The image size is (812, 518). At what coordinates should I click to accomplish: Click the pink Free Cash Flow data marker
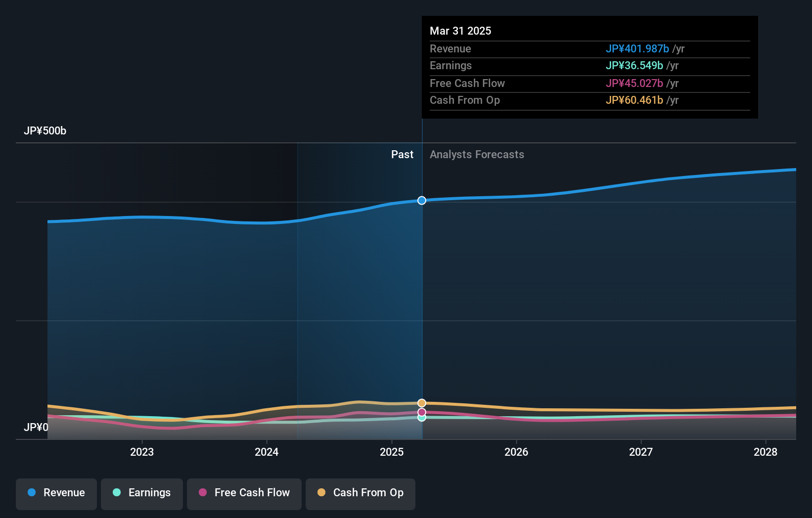pyautogui.click(x=422, y=412)
